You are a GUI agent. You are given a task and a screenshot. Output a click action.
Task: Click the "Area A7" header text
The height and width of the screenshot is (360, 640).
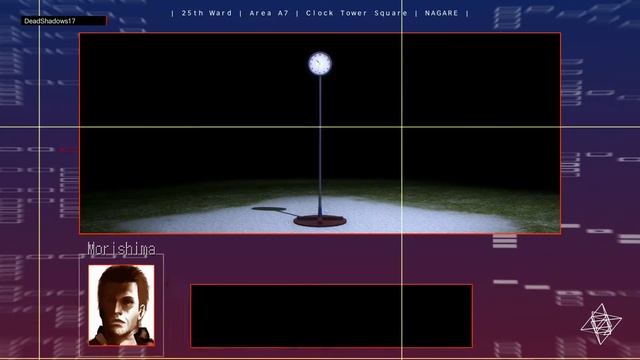click(x=269, y=13)
